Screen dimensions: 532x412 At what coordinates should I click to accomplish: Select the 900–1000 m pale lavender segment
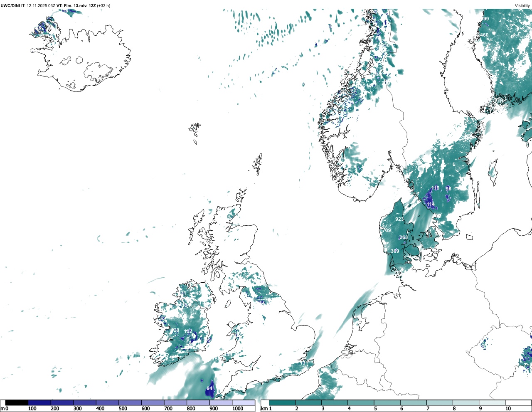click(221, 402)
